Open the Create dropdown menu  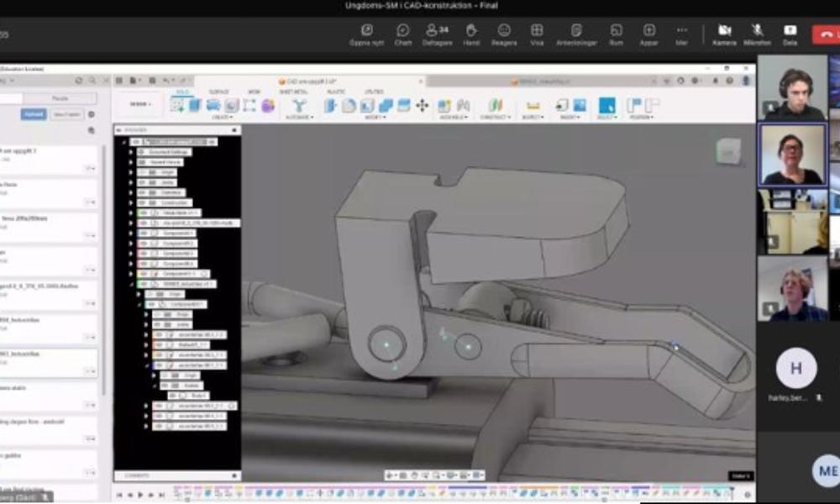tap(223, 117)
